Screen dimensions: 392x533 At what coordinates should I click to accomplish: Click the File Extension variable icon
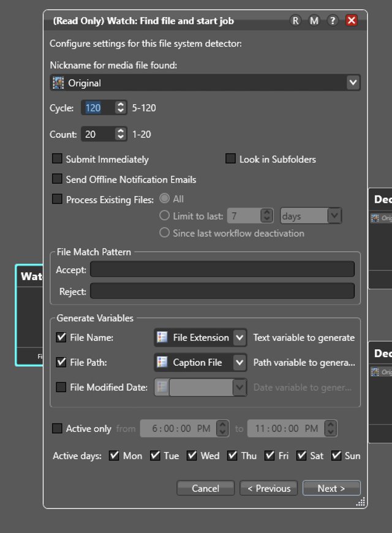[162, 337]
